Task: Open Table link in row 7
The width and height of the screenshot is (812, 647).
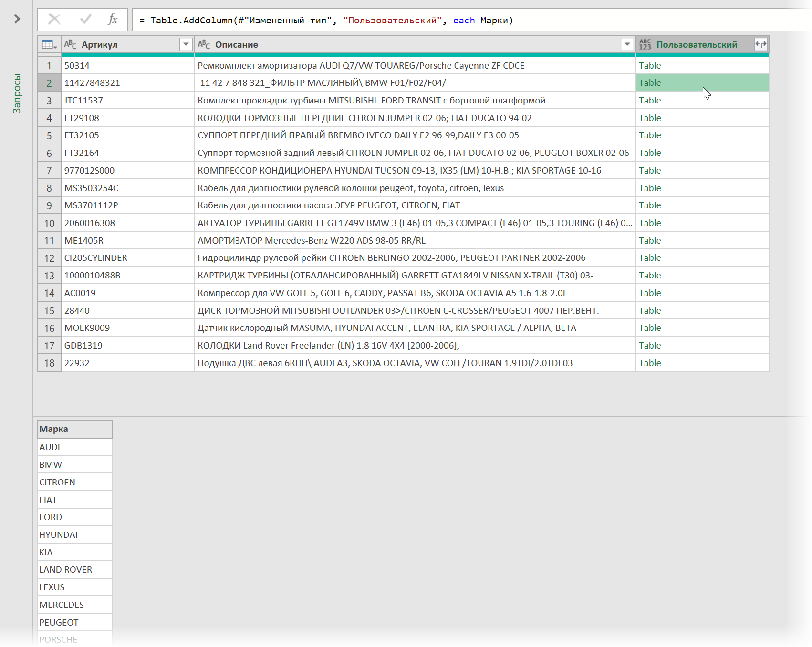Action: tap(650, 170)
